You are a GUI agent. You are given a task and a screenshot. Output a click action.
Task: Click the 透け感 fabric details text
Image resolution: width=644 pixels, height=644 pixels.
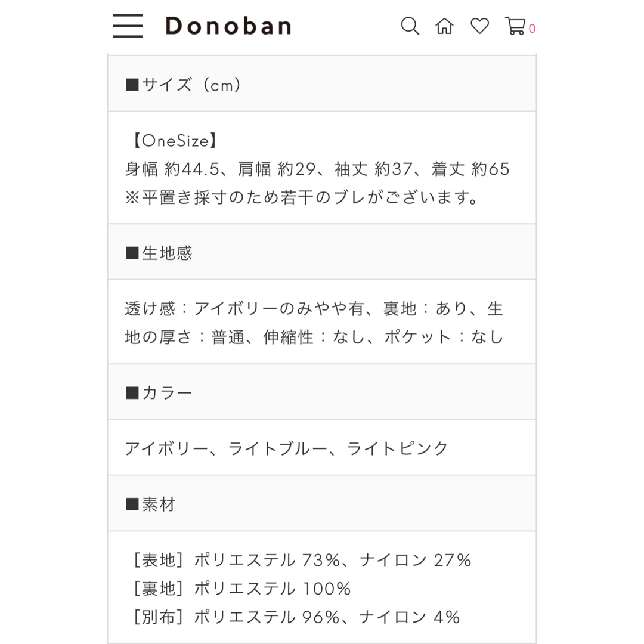click(x=314, y=308)
